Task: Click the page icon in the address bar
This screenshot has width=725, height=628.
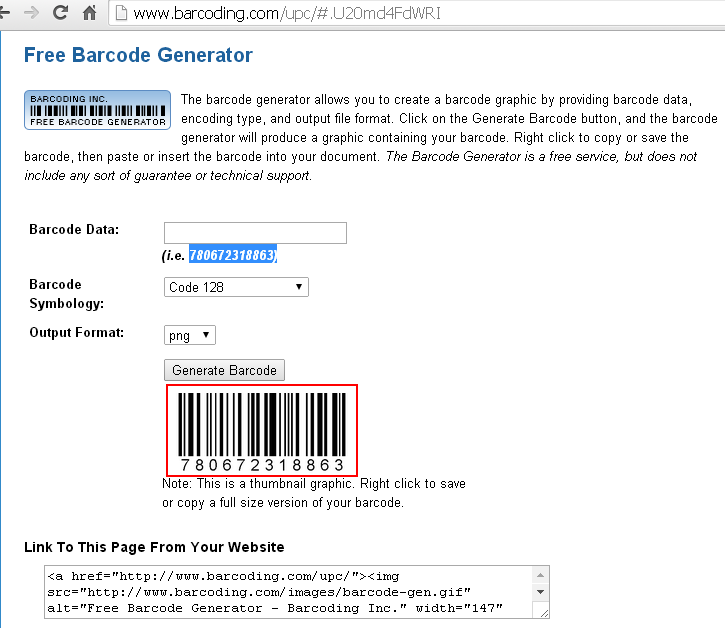Action: (x=121, y=13)
